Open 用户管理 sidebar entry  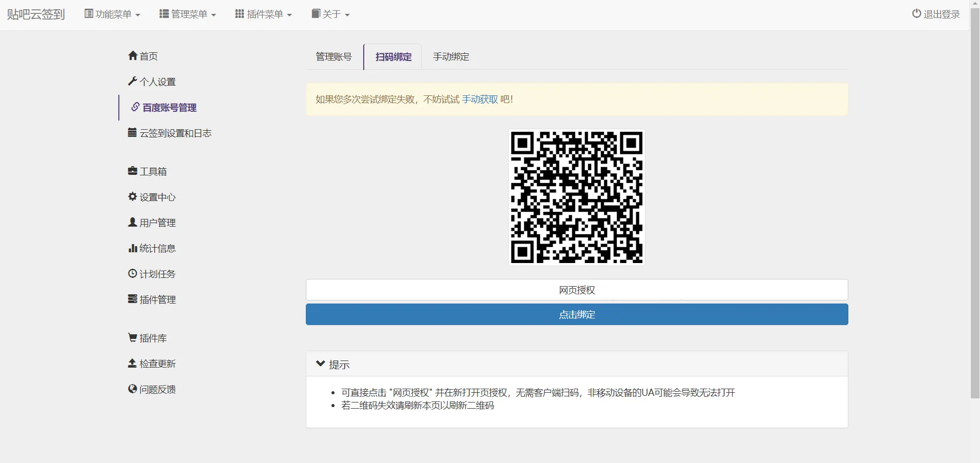pyautogui.click(x=158, y=223)
